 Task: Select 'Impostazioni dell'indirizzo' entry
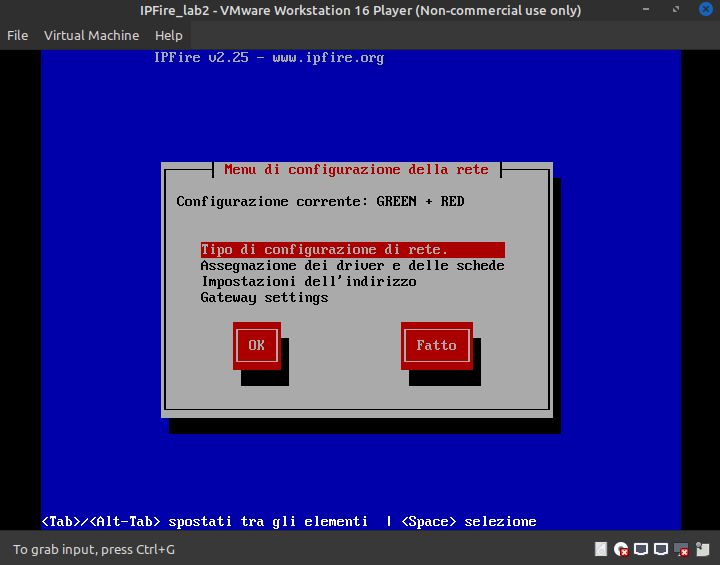click(309, 282)
